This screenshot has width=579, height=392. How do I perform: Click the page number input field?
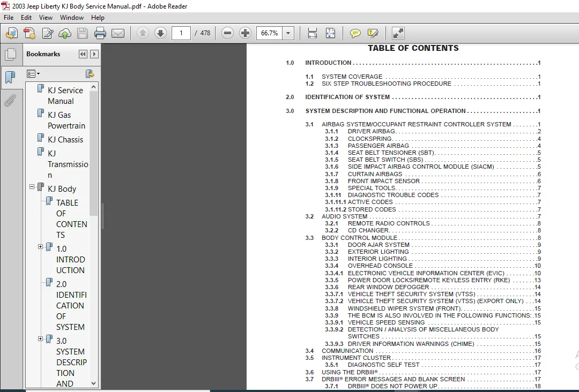[x=181, y=33]
